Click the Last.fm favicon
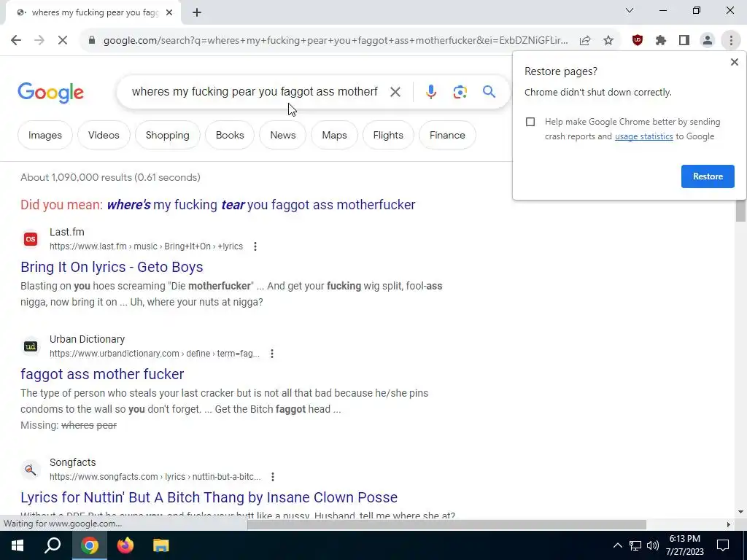This screenshot has width=747, height=560. click(31, 239)
